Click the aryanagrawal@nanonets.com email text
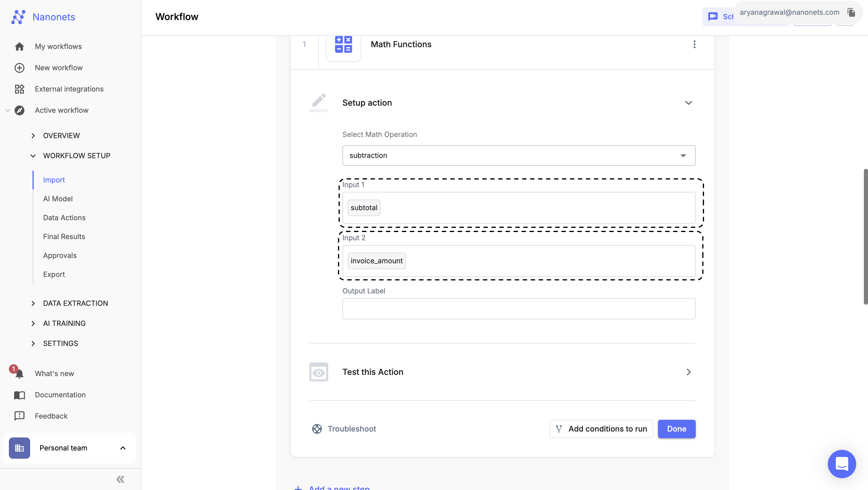868x490 pixels. coord(789,12)
